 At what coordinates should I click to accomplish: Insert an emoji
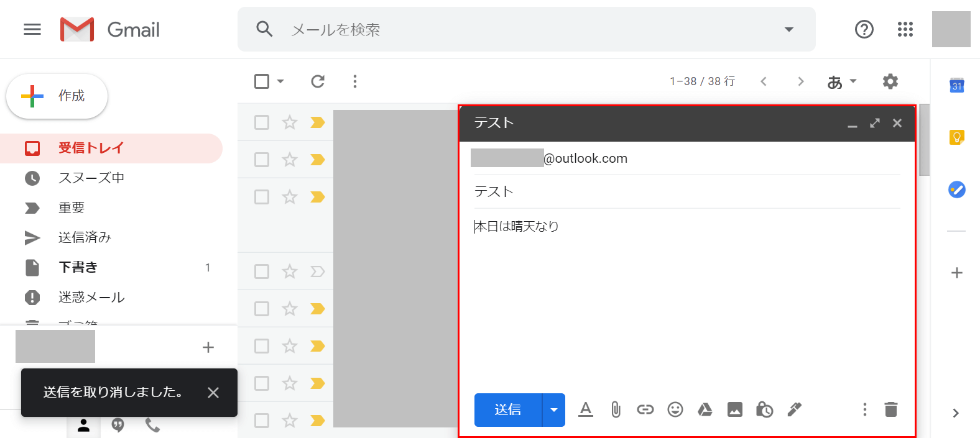point(675,409)
